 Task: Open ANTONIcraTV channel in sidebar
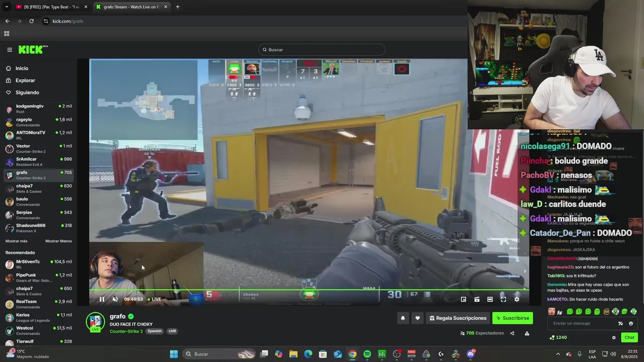point(38,135)
